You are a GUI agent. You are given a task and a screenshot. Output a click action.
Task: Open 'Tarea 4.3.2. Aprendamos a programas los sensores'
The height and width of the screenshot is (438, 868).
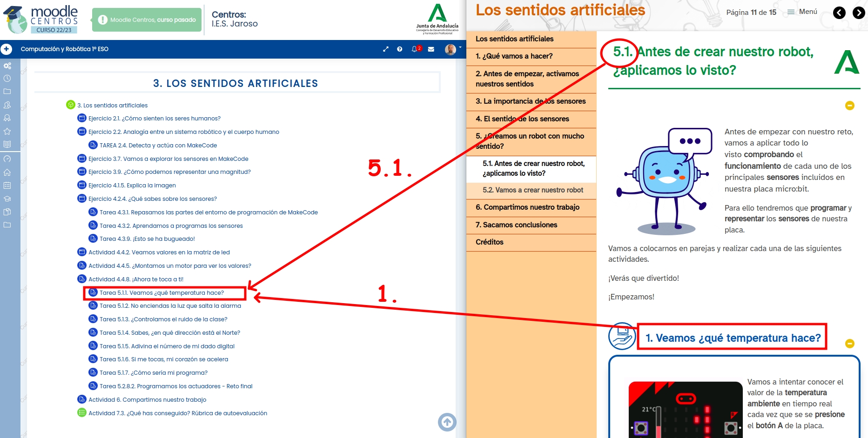(x=171, y=226)
